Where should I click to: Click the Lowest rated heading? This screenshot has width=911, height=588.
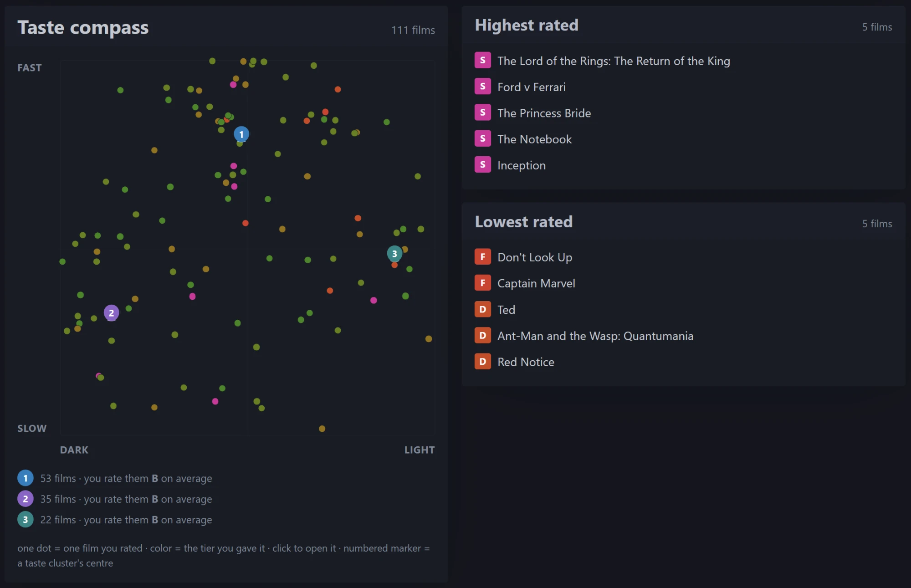tap(524, 222)
